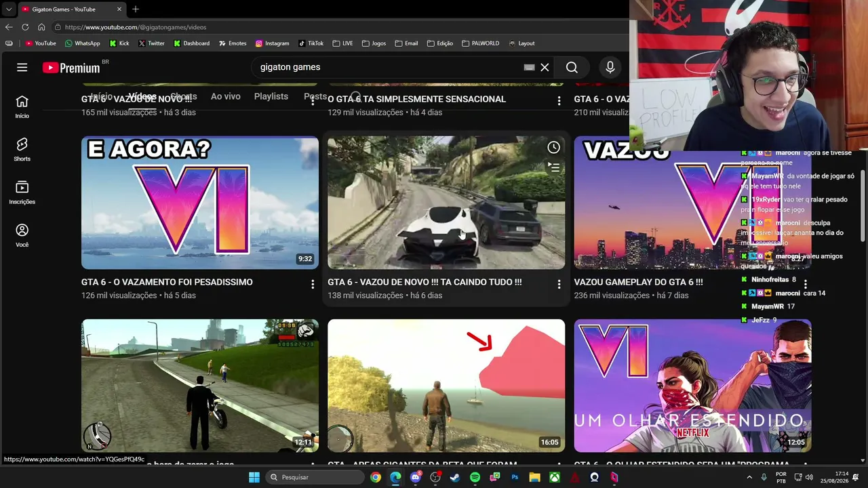The image size is (868, 488).
Task: Open Inscrições in the sidebar
Action: [22, 192]
